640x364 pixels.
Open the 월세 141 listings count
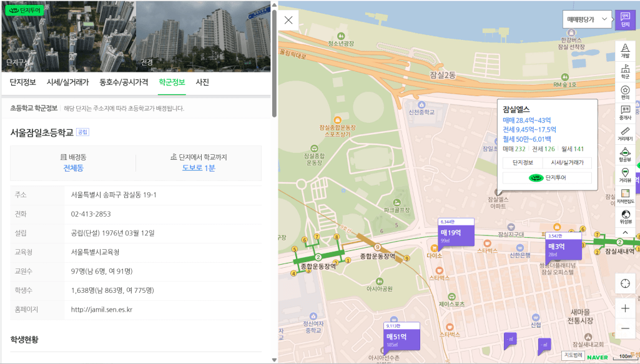(x=573, y=149)
